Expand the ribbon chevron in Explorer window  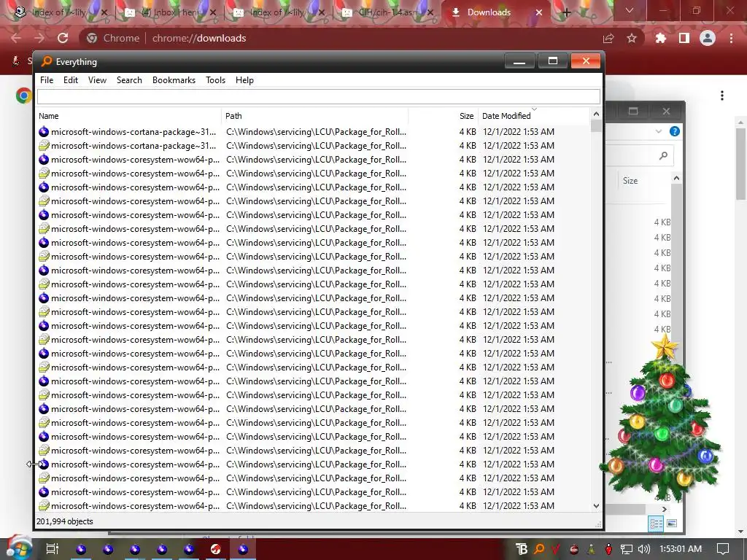(659, 131)
